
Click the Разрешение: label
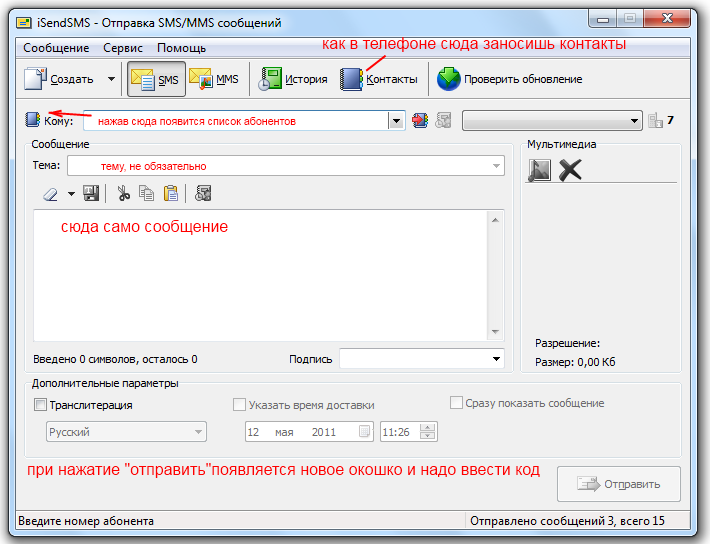(x=567, y=343)
